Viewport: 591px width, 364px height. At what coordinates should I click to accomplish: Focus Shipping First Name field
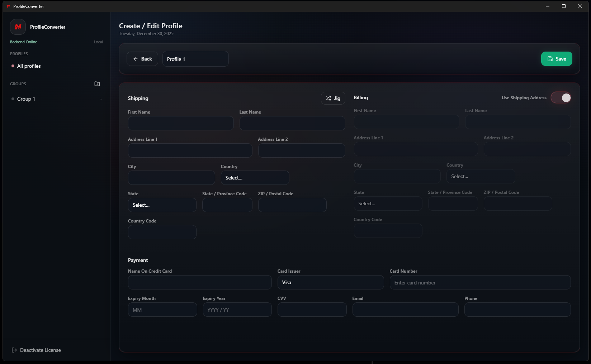click(181, 123)
